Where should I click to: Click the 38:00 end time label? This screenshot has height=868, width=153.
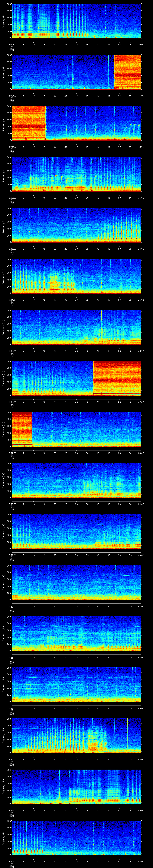[141, 453]
